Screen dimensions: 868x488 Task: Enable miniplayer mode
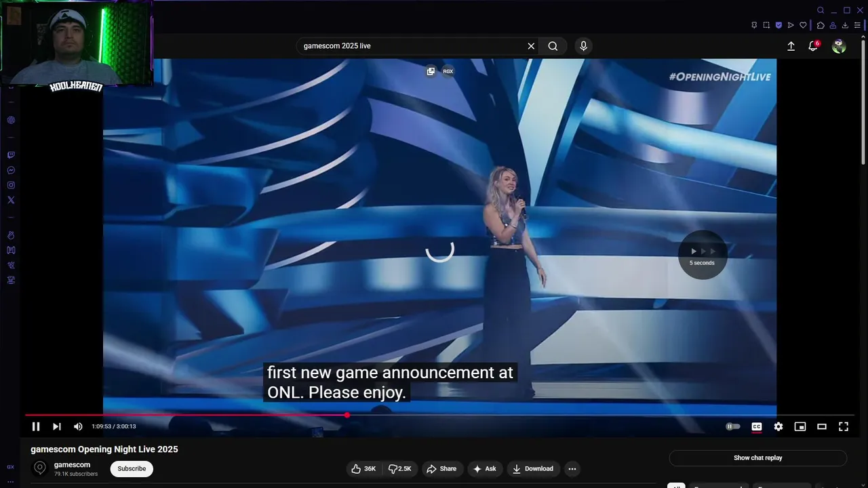[800, 426]
